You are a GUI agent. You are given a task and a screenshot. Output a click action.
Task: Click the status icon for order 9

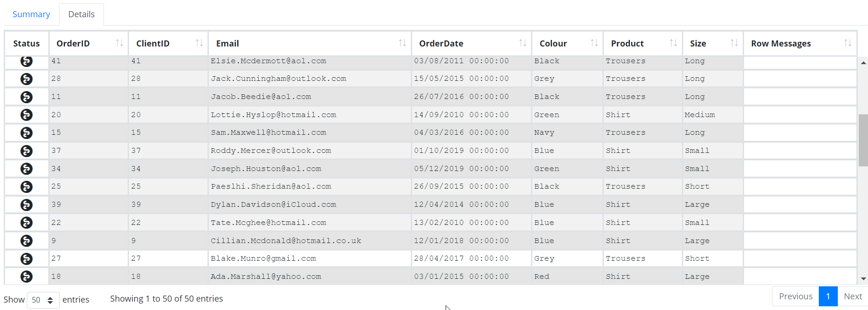[x=26, y=241]
